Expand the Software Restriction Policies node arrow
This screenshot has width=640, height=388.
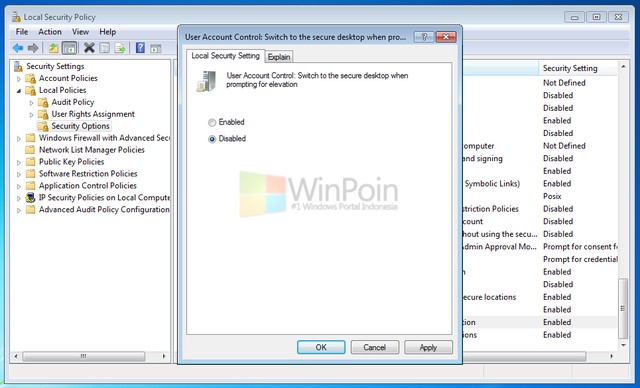pyautogui.click(x=19, y=175)
